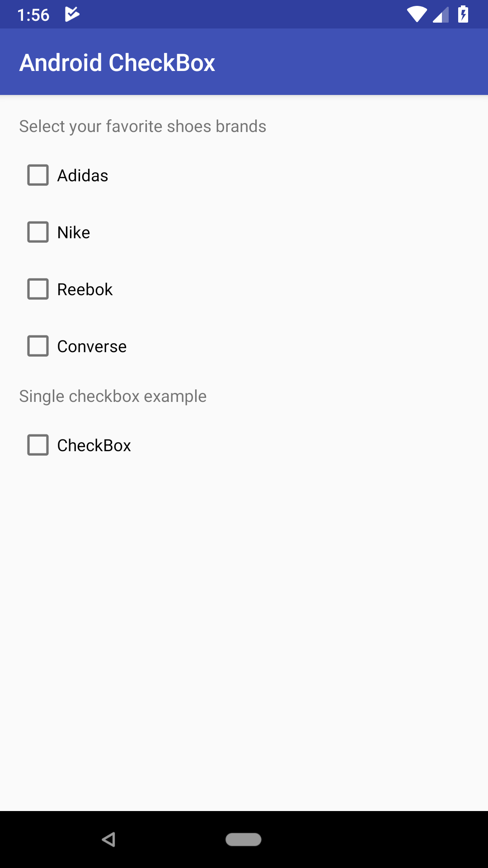
Task: Tap the home pill at bottom
Action: [244, 840]
